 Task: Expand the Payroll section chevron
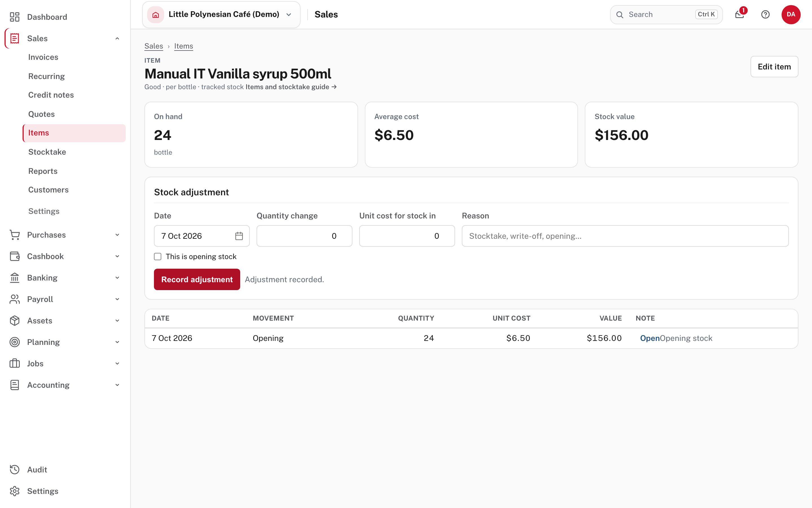tap(118, 299)
